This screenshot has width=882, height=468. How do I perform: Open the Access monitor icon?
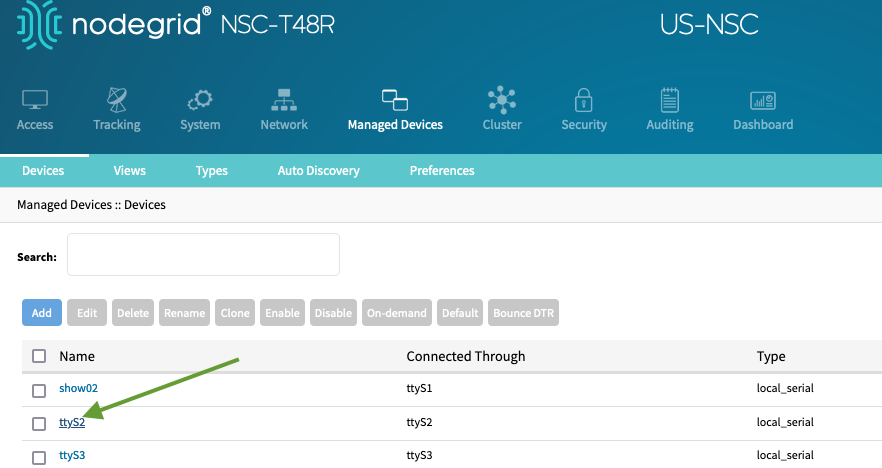coord(35,100)
